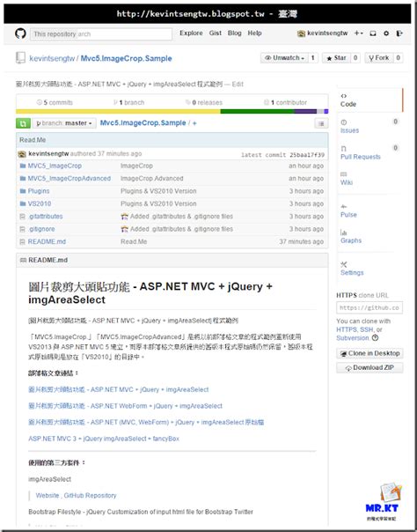The width and height of the screenshot is (417, 532).
Task: Click the green language bar segment
Action: [x=257, y=111]
